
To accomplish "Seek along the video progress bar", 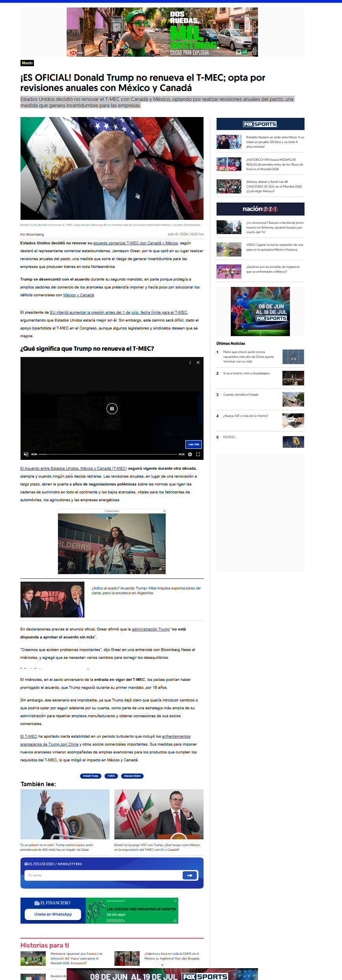I will click(x=108, y=454).
